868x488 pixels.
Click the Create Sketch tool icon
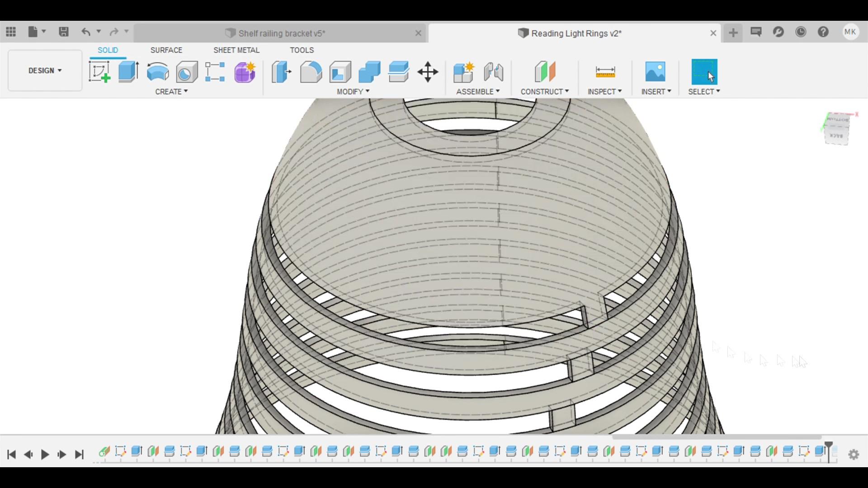click(x=99, y=72)
